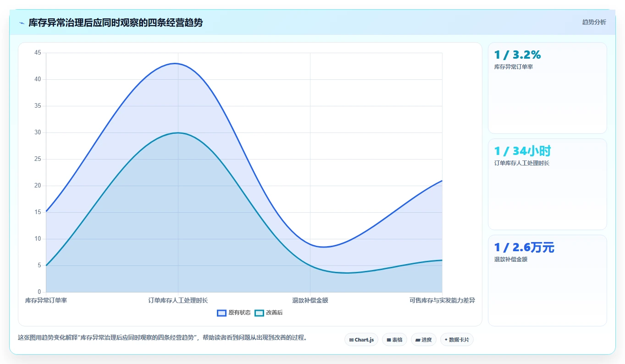Click the chart title 库存异常治理后应同时观察的四条经营趋势

(116, 23)
